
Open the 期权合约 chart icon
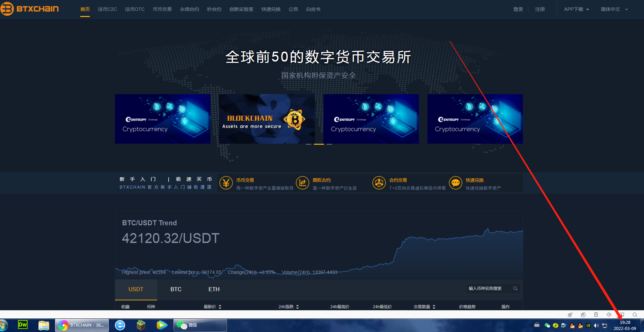(x=303, y=183)
